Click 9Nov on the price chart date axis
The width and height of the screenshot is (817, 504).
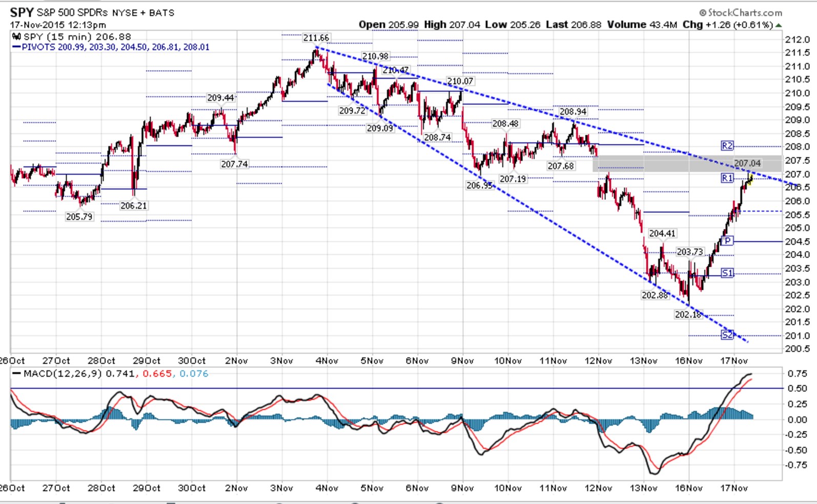pyautogui.click(x=462, y=361)
